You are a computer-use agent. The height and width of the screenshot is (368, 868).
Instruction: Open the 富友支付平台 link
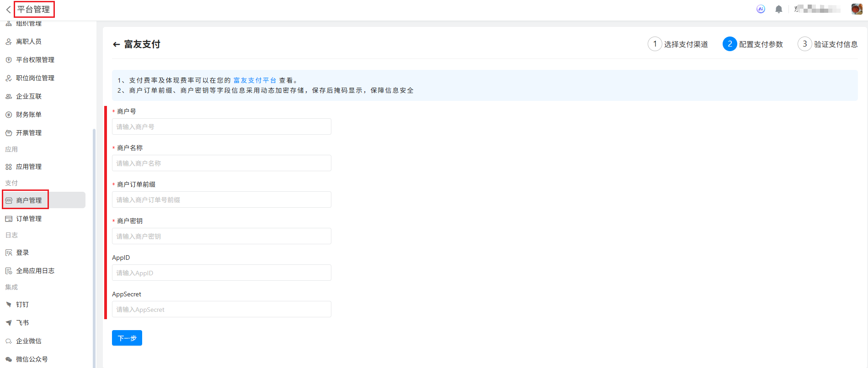[255, 80]
